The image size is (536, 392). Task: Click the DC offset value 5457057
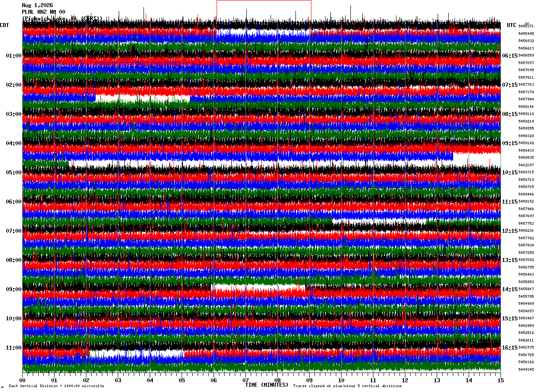[526, 63]
